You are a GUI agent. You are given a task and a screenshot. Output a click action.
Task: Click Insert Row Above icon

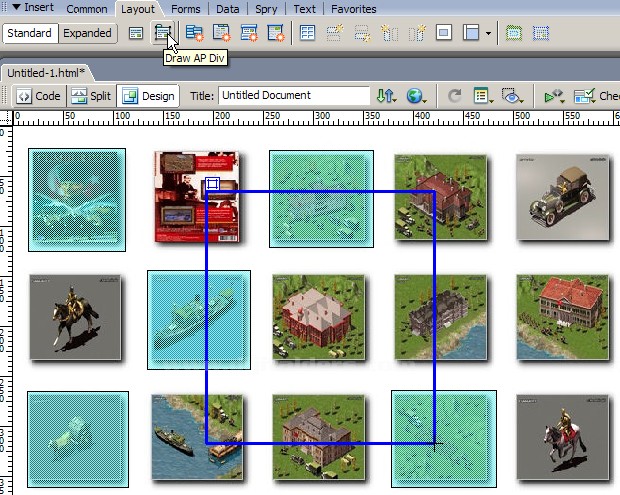tap(335, 33)
